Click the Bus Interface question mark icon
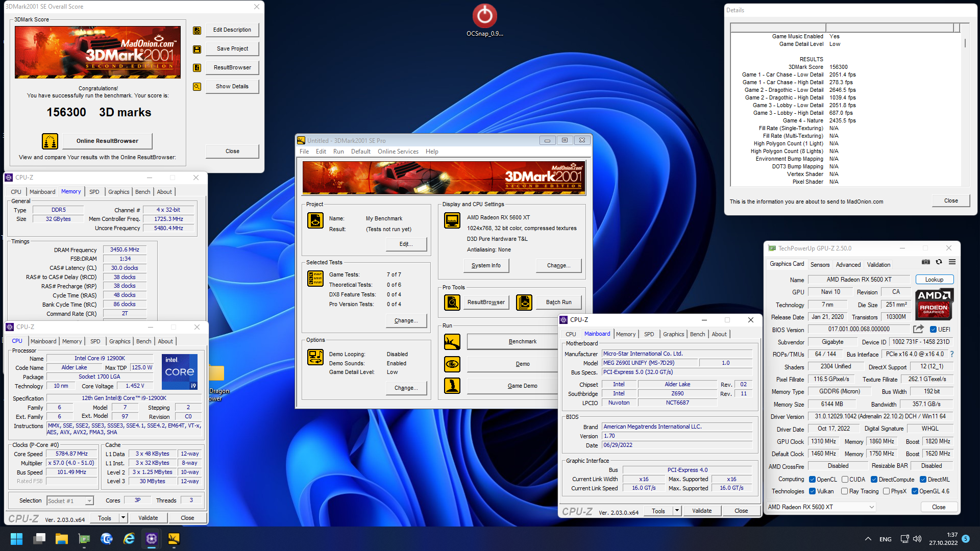The width and height of the screenshot is (980, 551). (952, 354)
